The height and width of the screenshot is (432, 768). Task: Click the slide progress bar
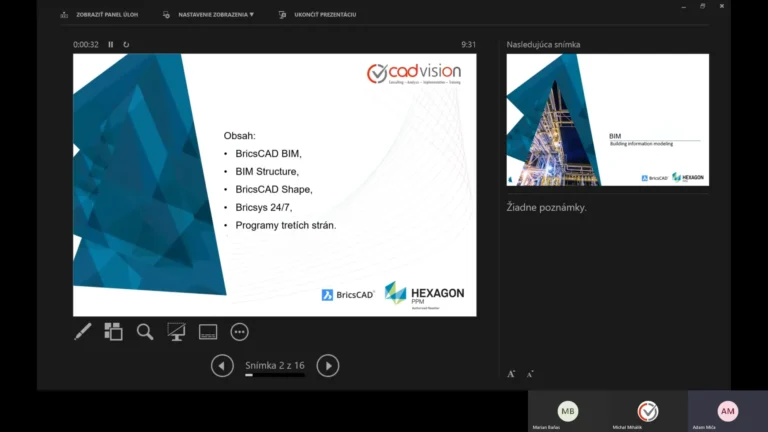275,375
